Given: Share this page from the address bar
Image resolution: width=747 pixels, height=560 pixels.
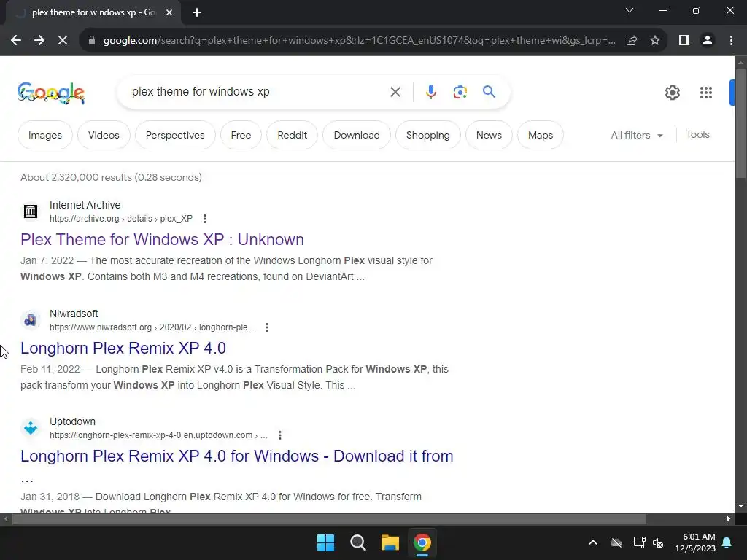Looking at the screenshot, I should (632, 41).
